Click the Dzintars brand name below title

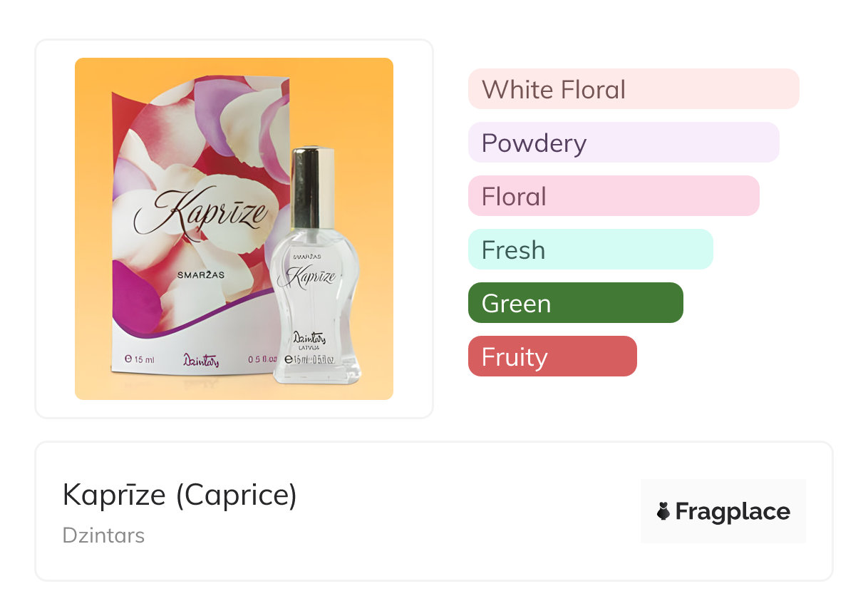click(x=103, y=535)
